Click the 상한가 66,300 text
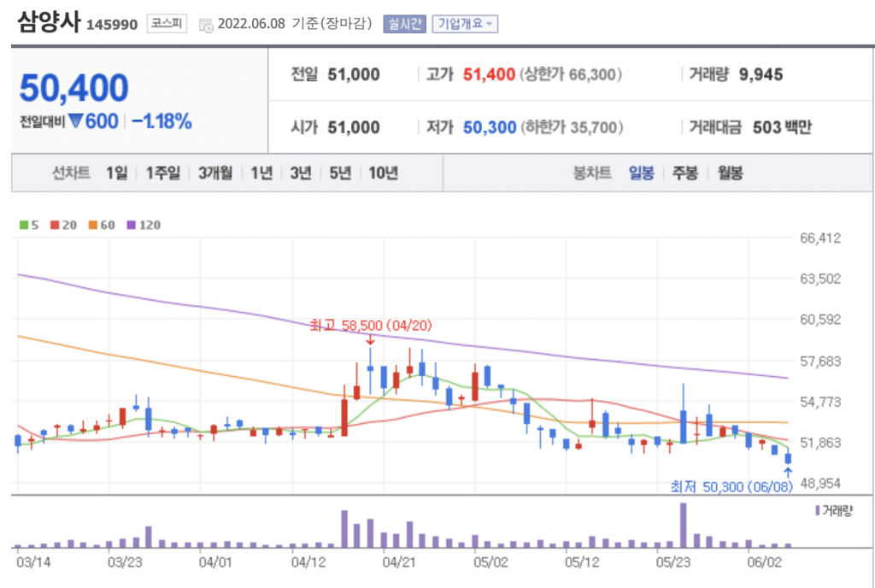The width and height of the screenshot is (875, 588). 571,74
